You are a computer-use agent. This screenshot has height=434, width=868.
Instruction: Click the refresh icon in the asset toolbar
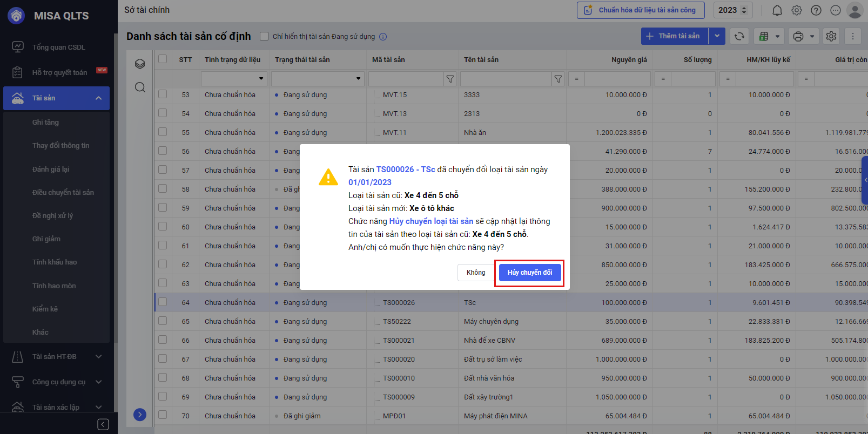pos(739,36)
